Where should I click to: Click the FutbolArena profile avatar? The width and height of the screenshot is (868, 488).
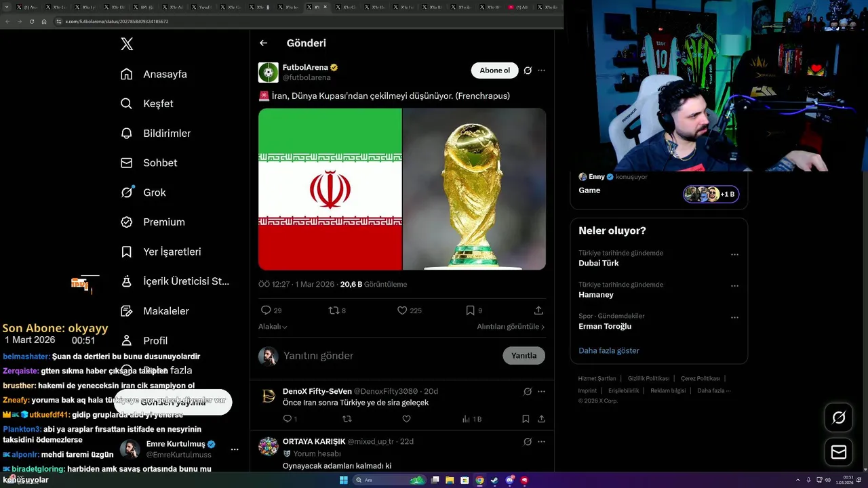[269, 73]
